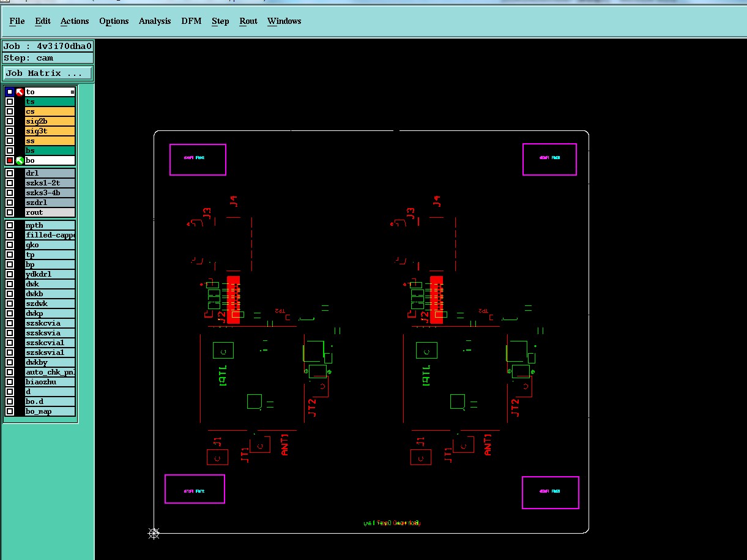Toggle display checkbox for layer gko

click(x=10, y=245)
